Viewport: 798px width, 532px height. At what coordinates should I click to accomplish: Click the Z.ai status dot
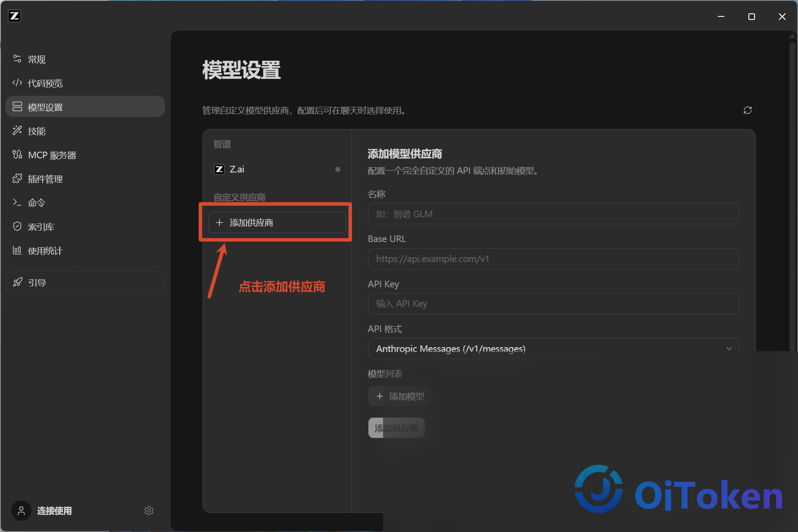(x=338, y=169)
